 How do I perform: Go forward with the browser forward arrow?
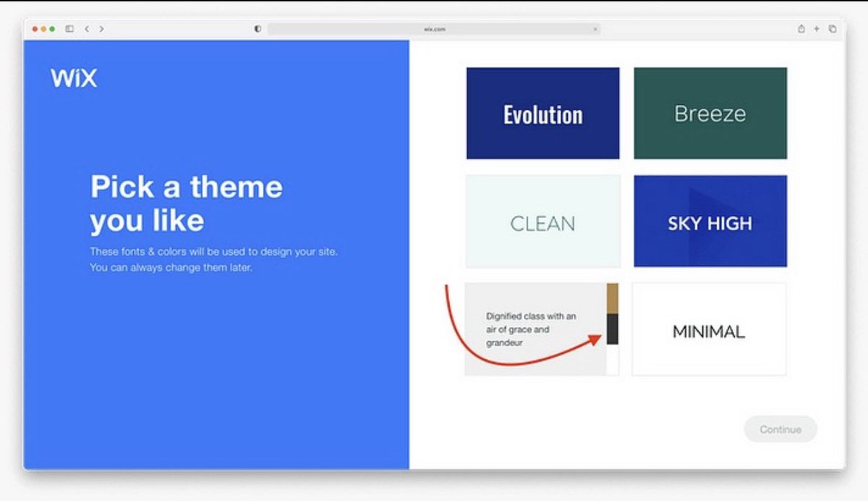tap(101, 29)
